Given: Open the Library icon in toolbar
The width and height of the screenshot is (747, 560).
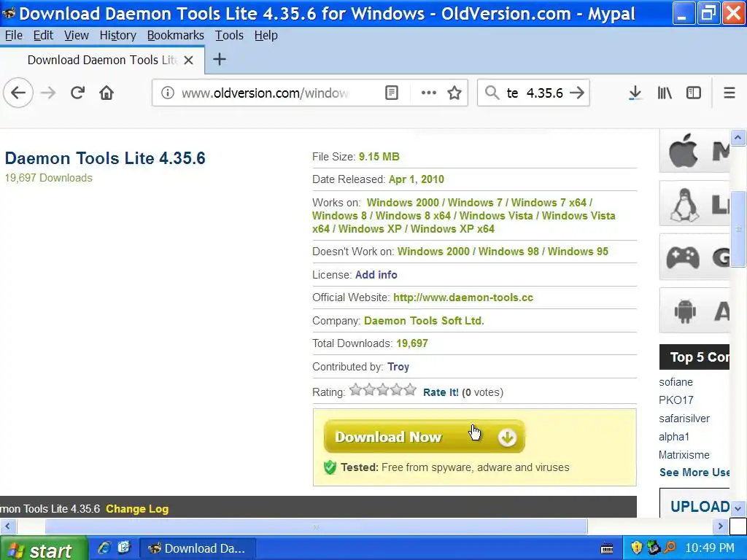Looking at the screenshot, I should (665, 93).
